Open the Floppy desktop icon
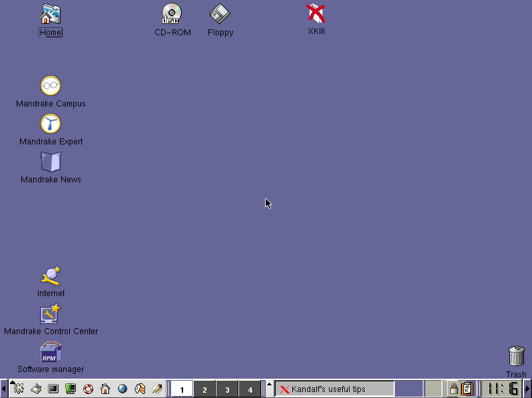This screenshot has height=398, width=532. [220, 14]
